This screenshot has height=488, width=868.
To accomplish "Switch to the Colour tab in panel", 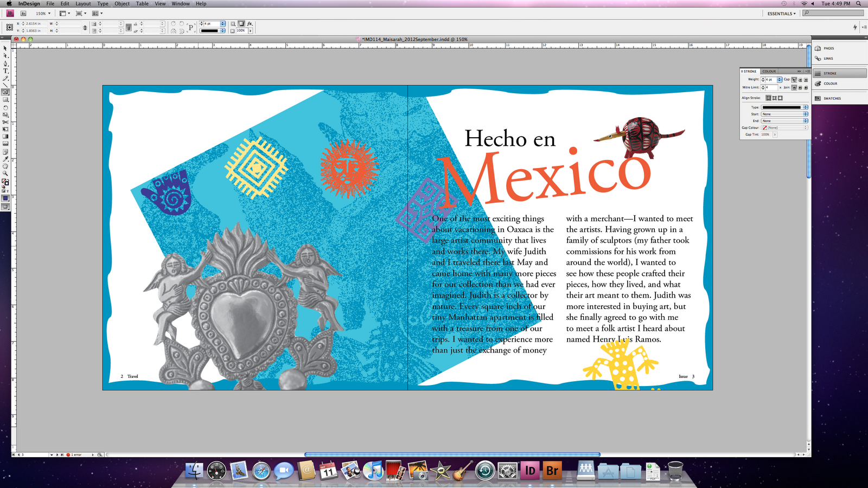I will coord(769,71).
